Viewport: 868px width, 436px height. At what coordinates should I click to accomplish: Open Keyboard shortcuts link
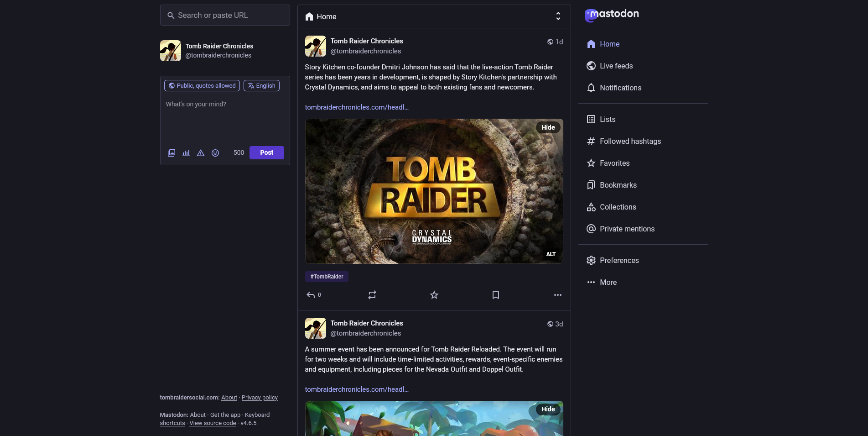click(x=257, y=415)
